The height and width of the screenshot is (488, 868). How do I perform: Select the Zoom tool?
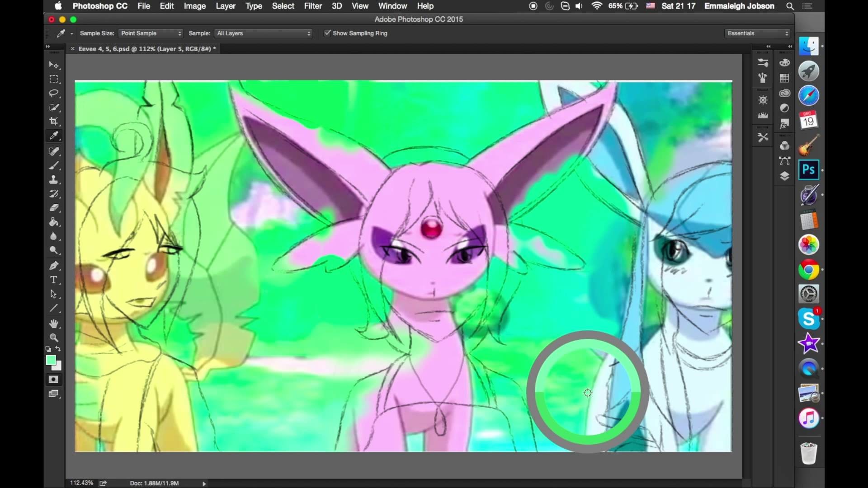pyautogui.click(x=54, y=338)
